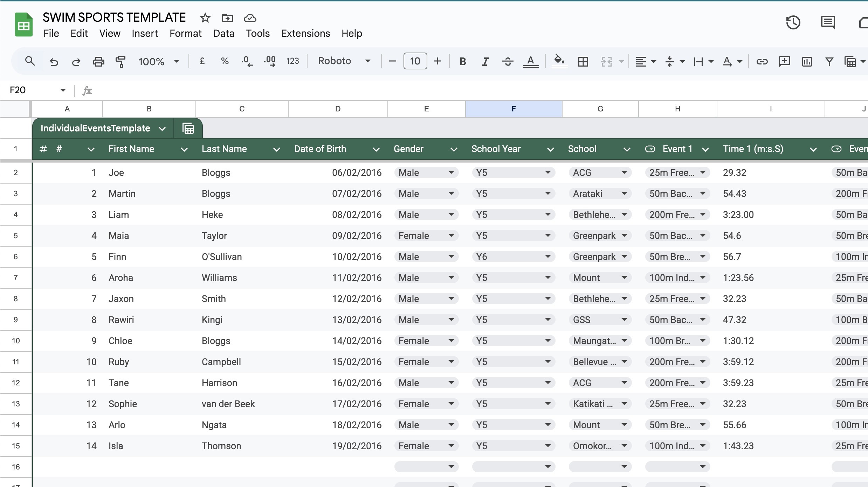The height and width of the screenshot is (487, 868).
Task: Click the insert chart icon
Action: click(x=807, y=61)
